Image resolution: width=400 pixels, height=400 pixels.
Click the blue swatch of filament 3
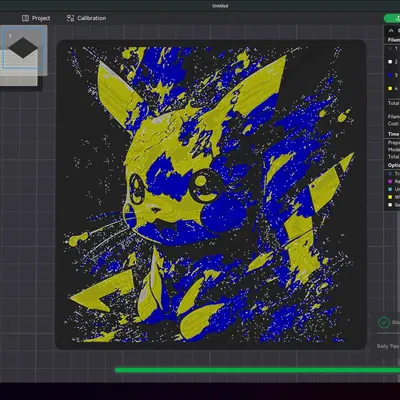click(x=390, y=75)
